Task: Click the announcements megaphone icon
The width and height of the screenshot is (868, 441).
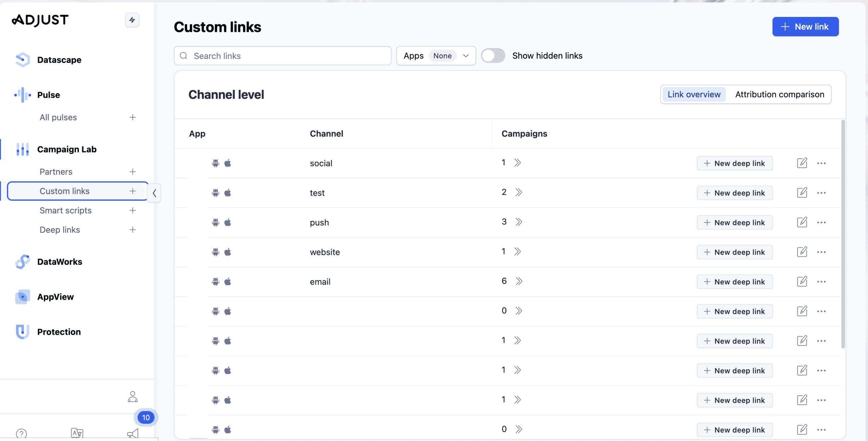Action: (133, 433)
